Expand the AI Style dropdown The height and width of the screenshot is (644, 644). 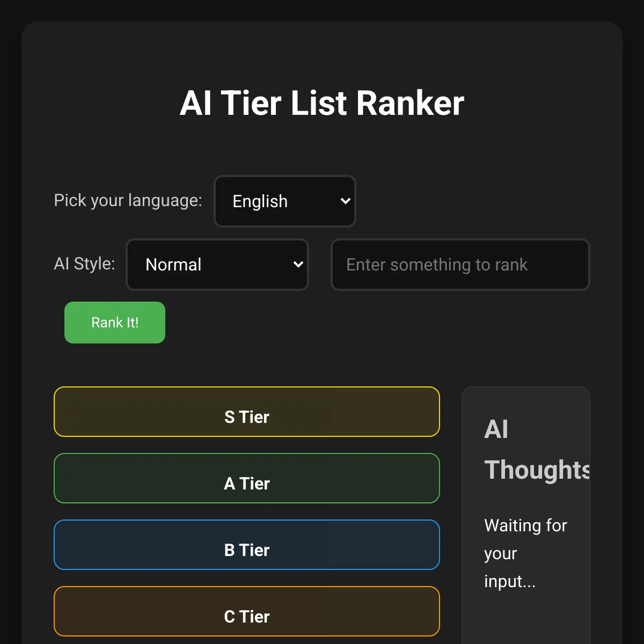tap(217, 265)
